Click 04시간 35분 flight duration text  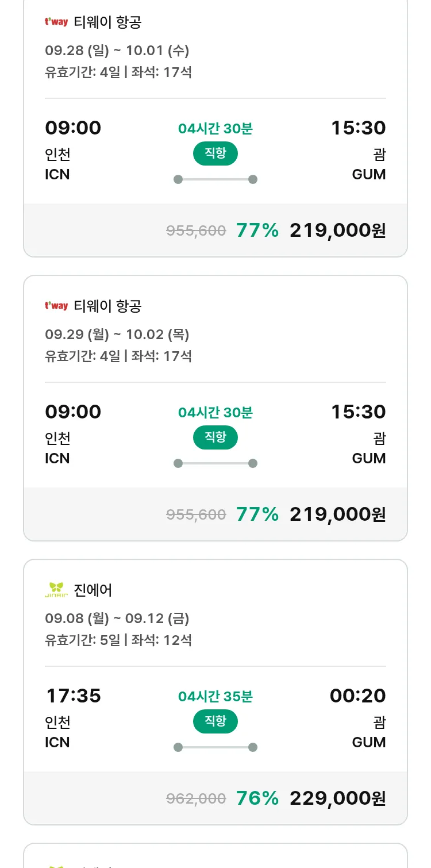(215, 697)
